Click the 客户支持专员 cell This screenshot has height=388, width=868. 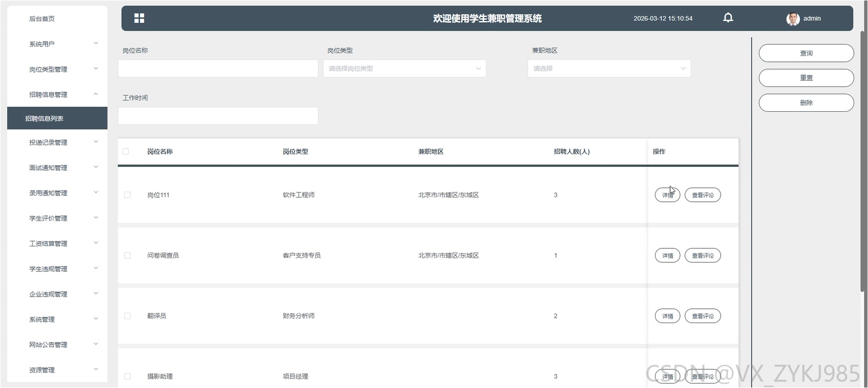302,255
